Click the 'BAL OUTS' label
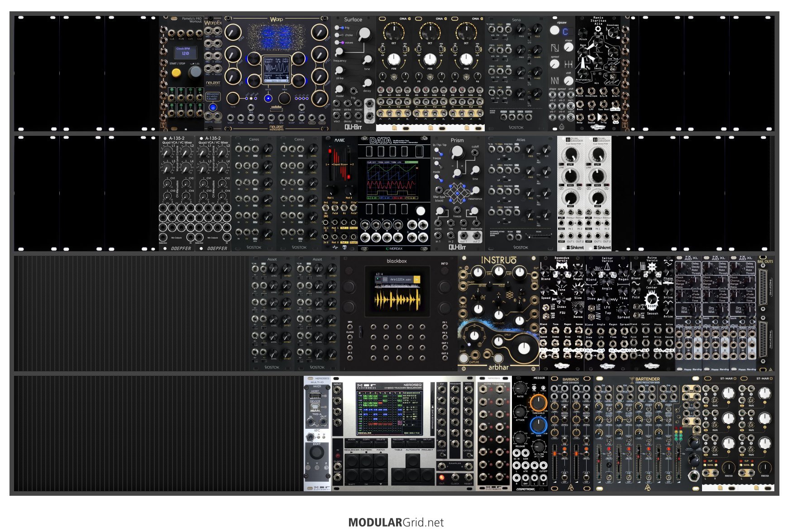Screen dimensions: 793x532 click(765, 261)
